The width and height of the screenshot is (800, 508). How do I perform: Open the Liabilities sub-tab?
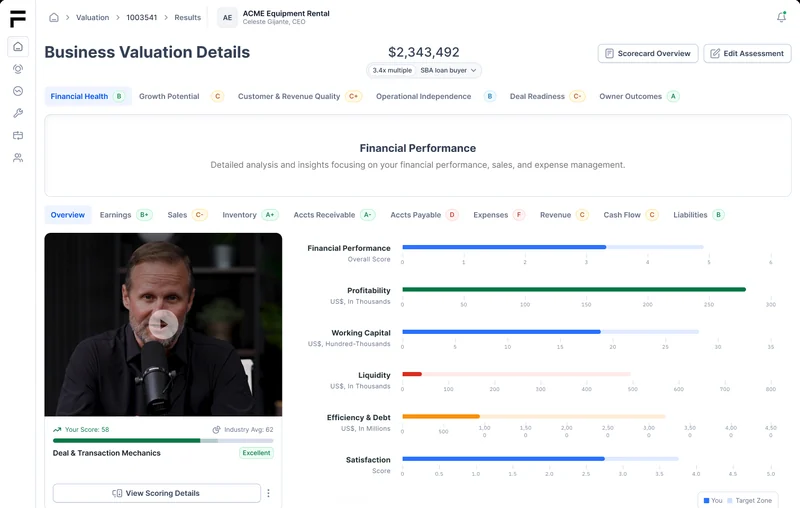click(x=698, y=215)
